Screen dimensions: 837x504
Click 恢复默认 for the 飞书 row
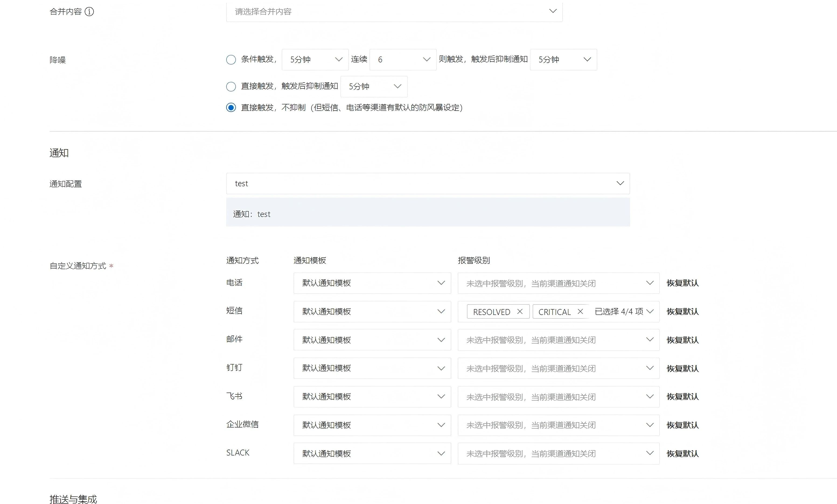[683, 397]
